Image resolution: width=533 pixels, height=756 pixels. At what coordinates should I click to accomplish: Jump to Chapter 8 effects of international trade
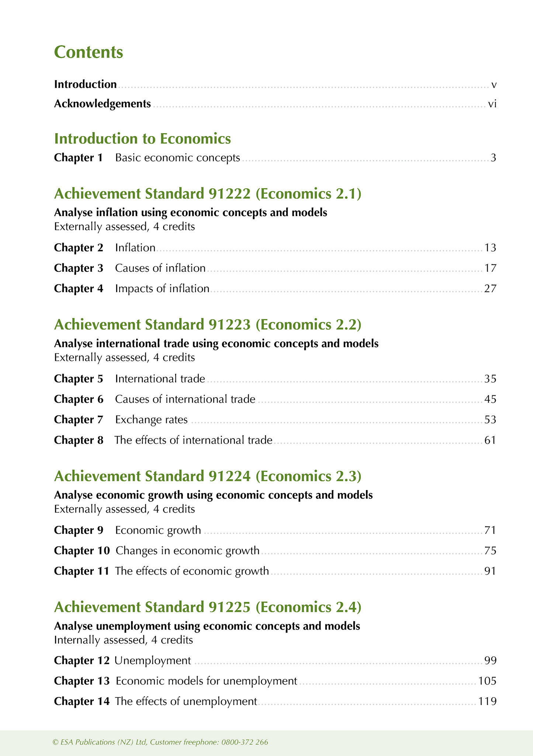[193, 440]
